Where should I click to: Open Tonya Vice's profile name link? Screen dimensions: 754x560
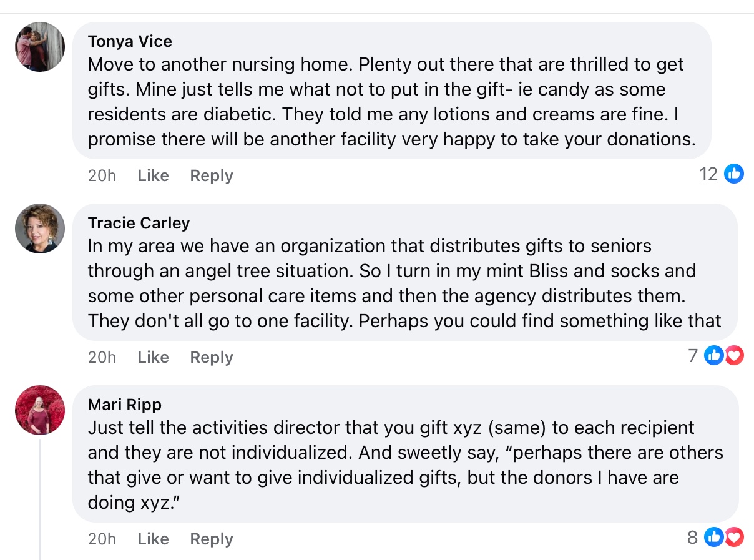[130, 41]
